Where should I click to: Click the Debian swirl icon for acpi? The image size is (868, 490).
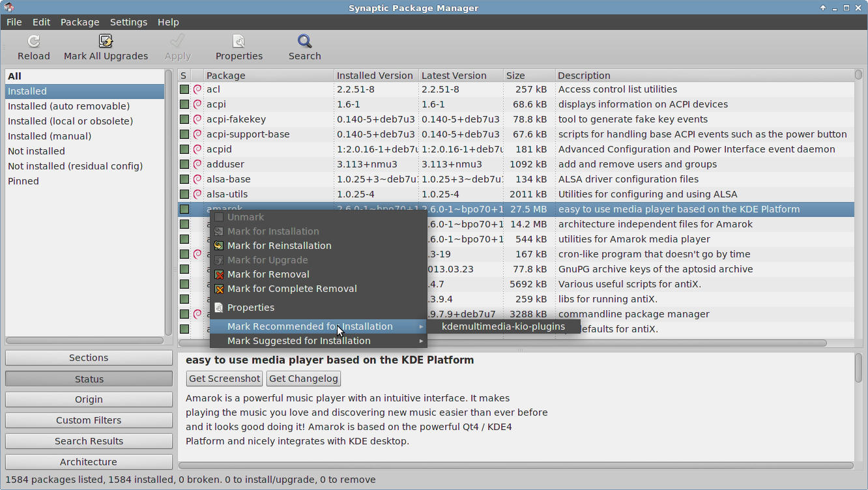pos(197,104)
